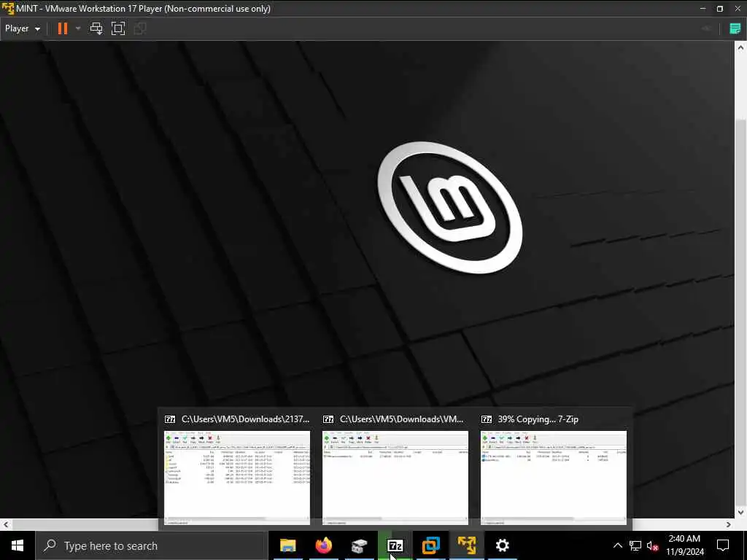Switch to the 39% Copying 7-Zip window
747x560 pixels.
coord(553,469)
